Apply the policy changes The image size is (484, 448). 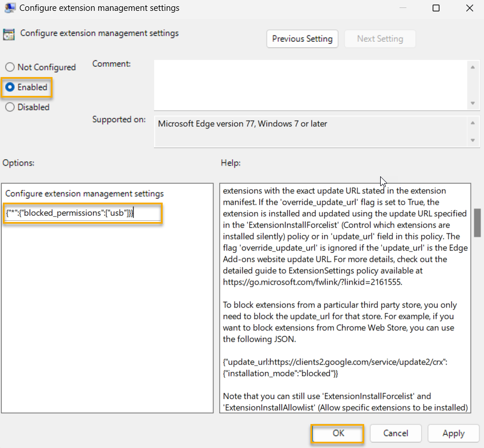point(453,433)
